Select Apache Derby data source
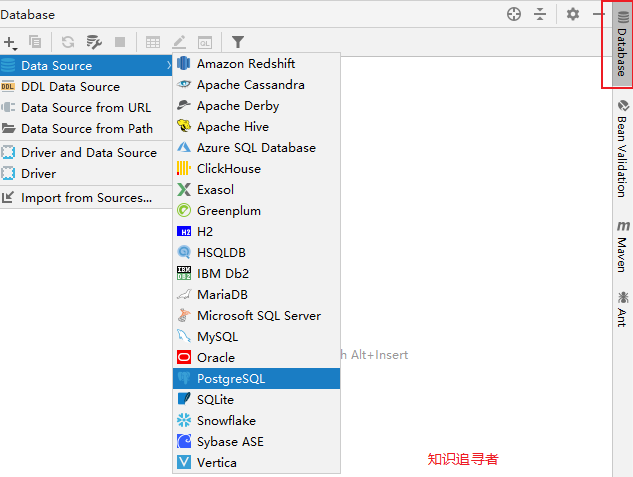This screenshot has height=477, width=633. click(256, 106)
